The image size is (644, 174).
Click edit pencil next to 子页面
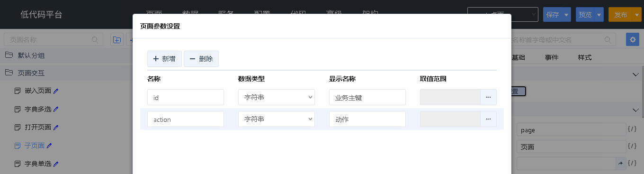tap(49, 146)
